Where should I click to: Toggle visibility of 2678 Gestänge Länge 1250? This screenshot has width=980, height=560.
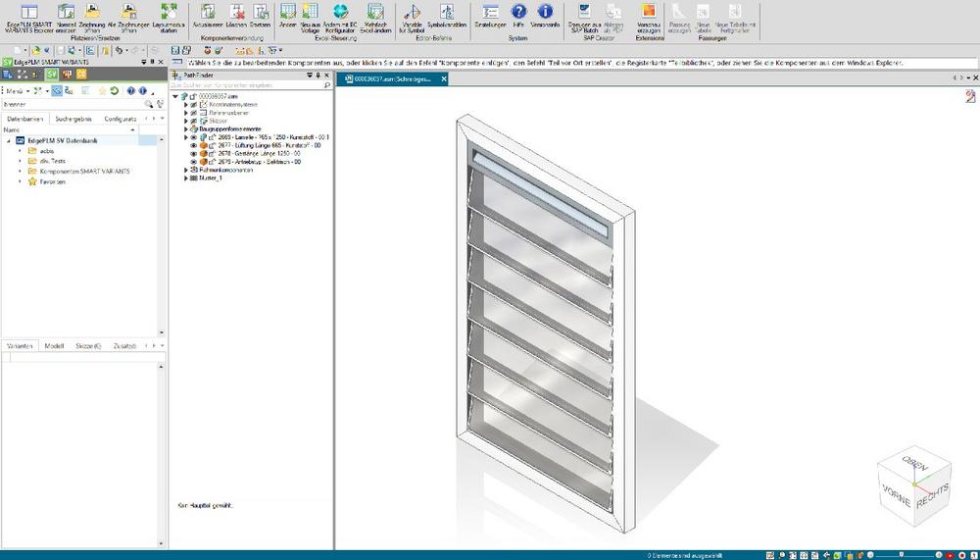[193, 154]
